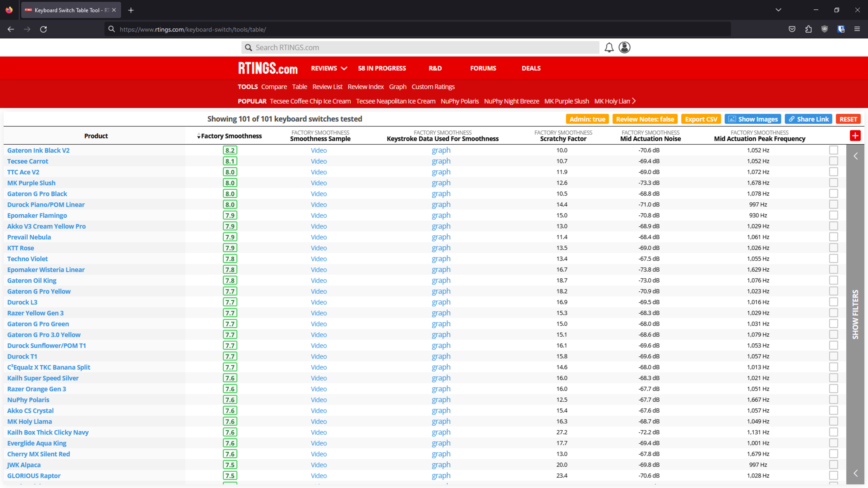The width and height of the screenshot is (868, 488).
Task: Go to the FORUMS menu item
Action: (483, 68)
